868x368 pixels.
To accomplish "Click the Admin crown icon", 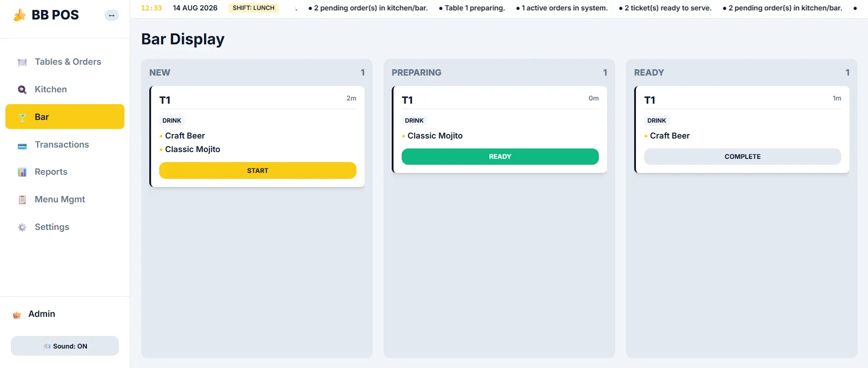I will click(x=17, y=315).
